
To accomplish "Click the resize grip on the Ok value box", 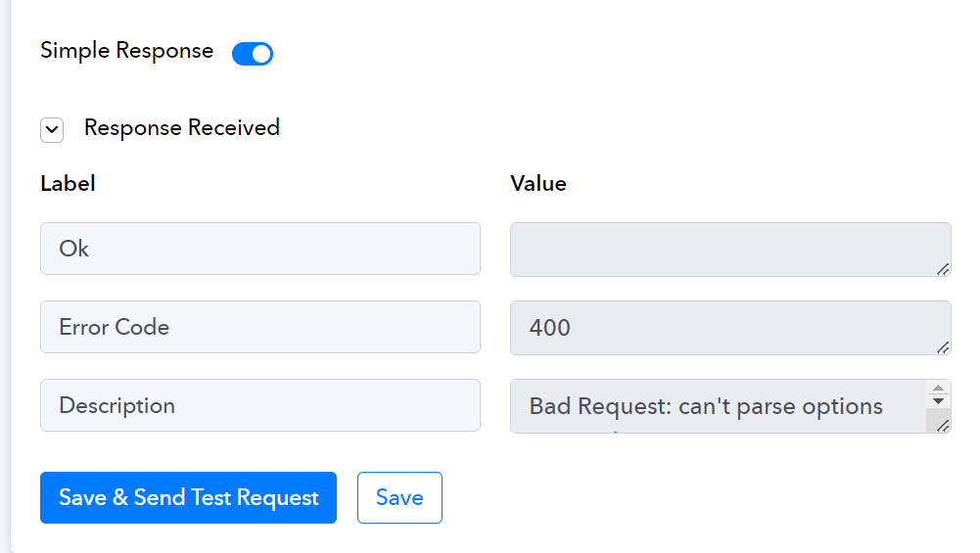I will [943, 269].
